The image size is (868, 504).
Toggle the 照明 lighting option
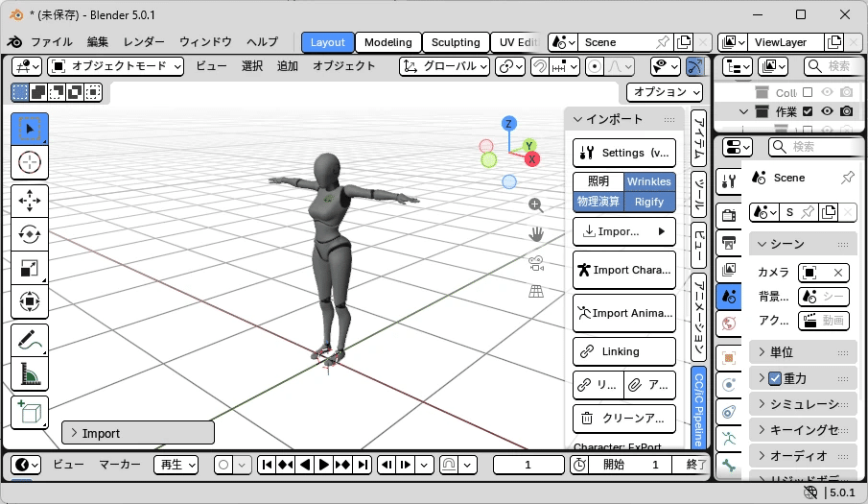(x=598, y=181)
